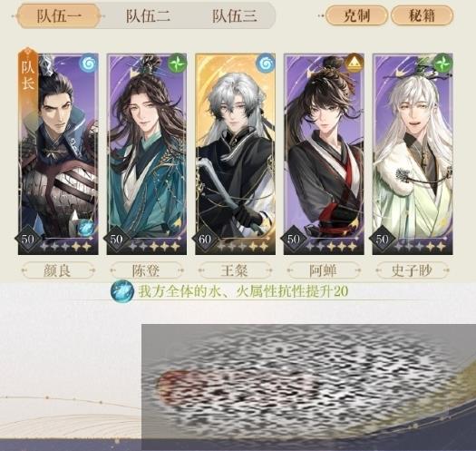The height and width of the screenshot is (451, 476).
Task: Click the water element icon on 颜良's card
Action: pos(89,64)
